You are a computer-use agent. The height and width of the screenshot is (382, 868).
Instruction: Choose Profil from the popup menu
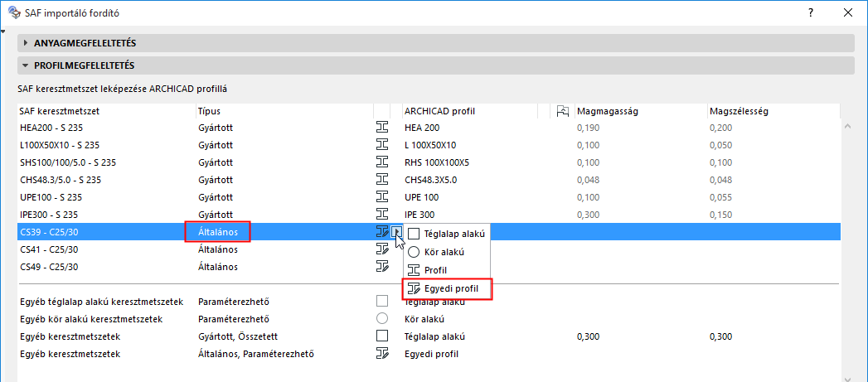448,270
